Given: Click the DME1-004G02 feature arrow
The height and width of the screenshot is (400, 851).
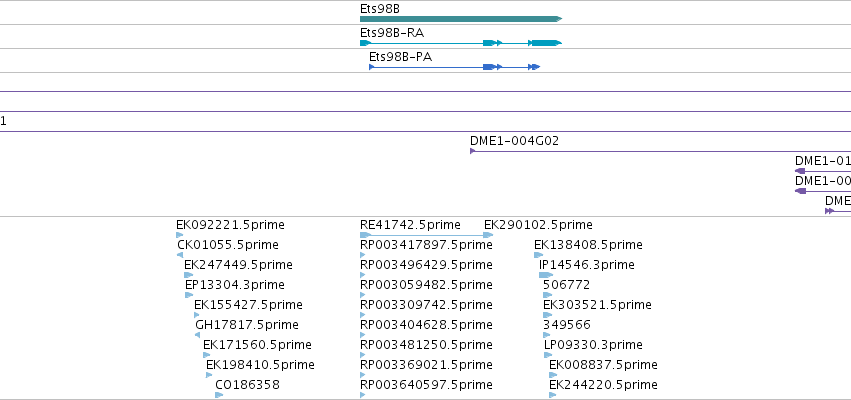Looking at the screenshot, I should 661,151.
